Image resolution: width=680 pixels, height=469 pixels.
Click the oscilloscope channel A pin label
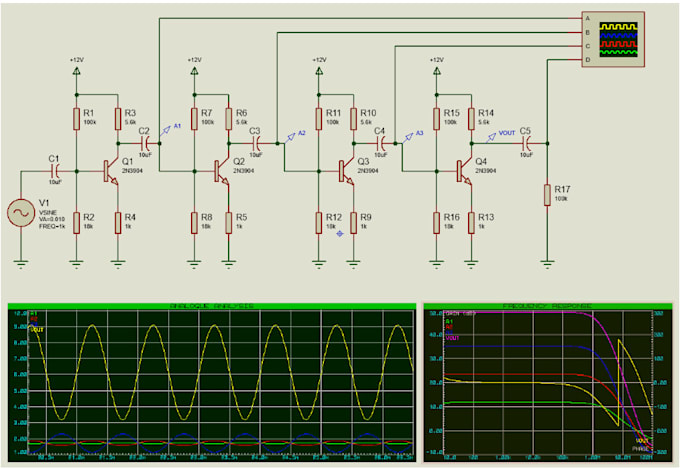point(588,19)
